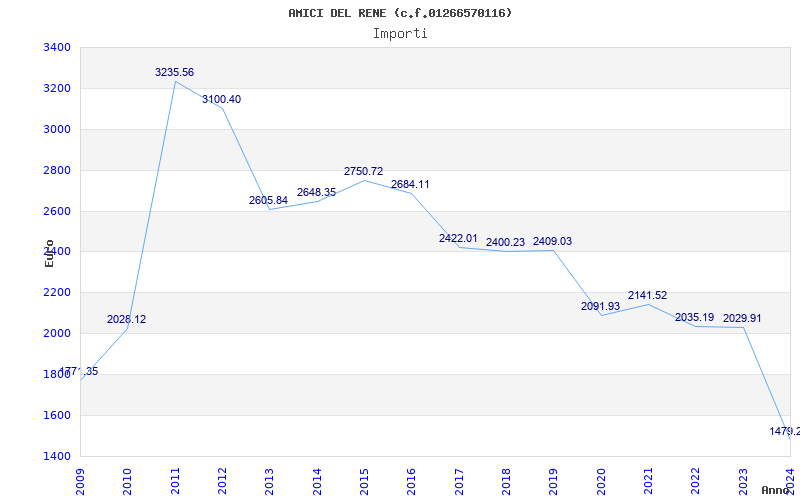Click the 2091.93 value label
This screenshot has width=800, height=500.
pyautogui.click(x=600, y=307)
